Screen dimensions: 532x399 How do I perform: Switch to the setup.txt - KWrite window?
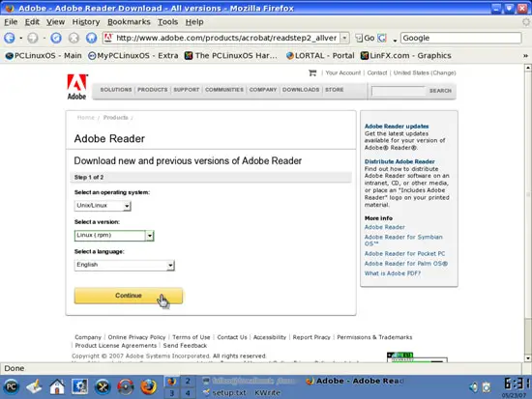(242, 393)
